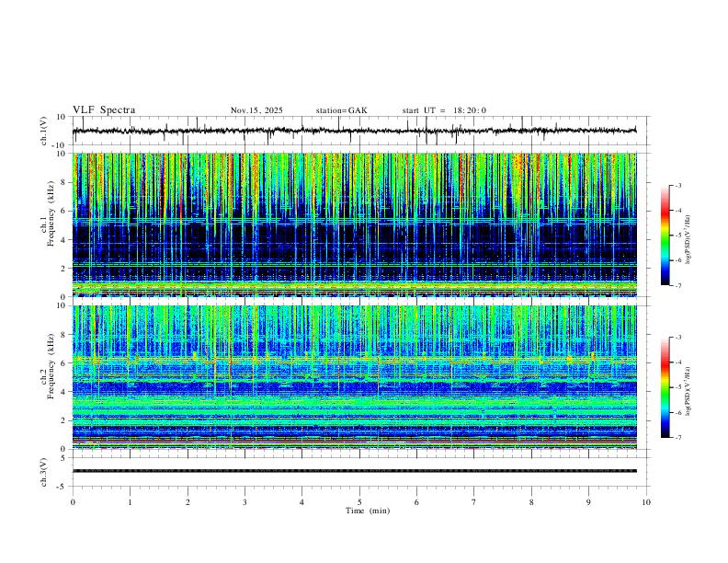Click the "-3" tick on ch.1 colorbar
728x563 pixels.
coord(678,185)
